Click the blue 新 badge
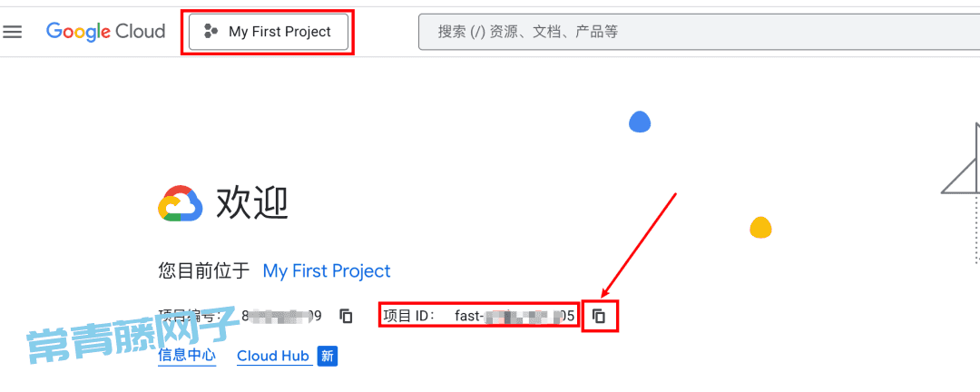Image resolution: width=980 pixels, height=392 pixels. [x=327, y=356]
